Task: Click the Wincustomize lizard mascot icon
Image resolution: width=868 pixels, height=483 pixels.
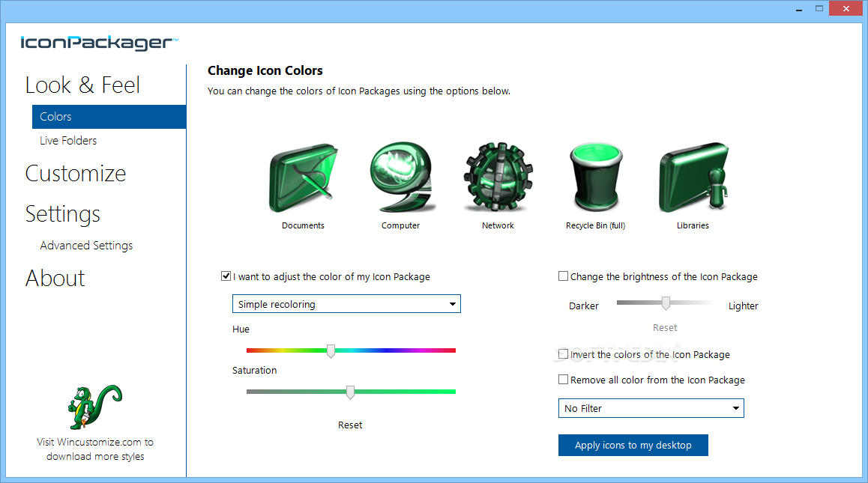Action: click(x=94, y=407)
